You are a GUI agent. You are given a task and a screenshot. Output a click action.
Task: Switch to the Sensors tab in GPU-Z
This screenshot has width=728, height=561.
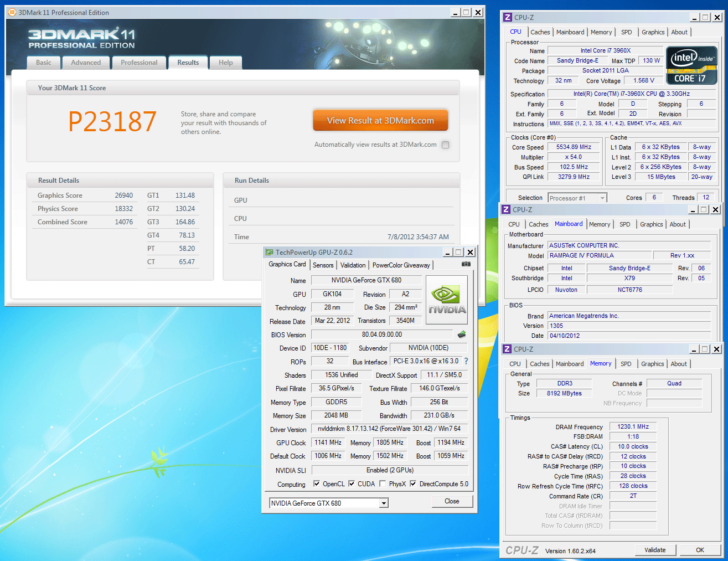tap(323, 265)
